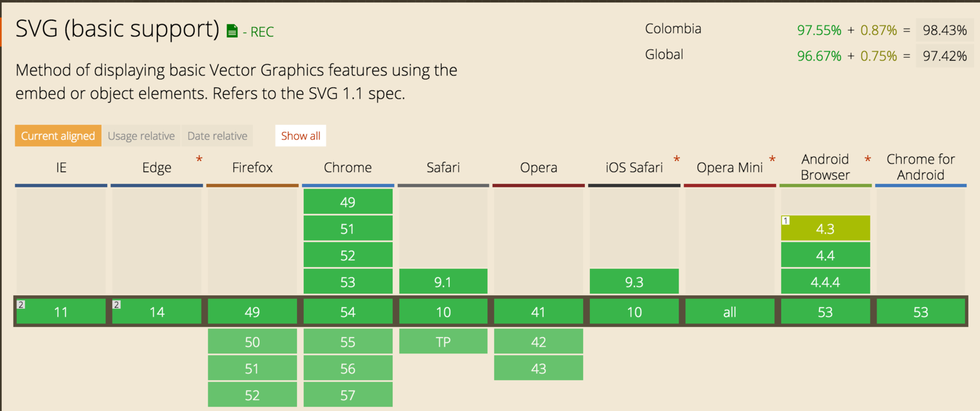The image size is (980, 411).
Task: Click the Firefox 50 version cell
Action: tap(252, 342)
